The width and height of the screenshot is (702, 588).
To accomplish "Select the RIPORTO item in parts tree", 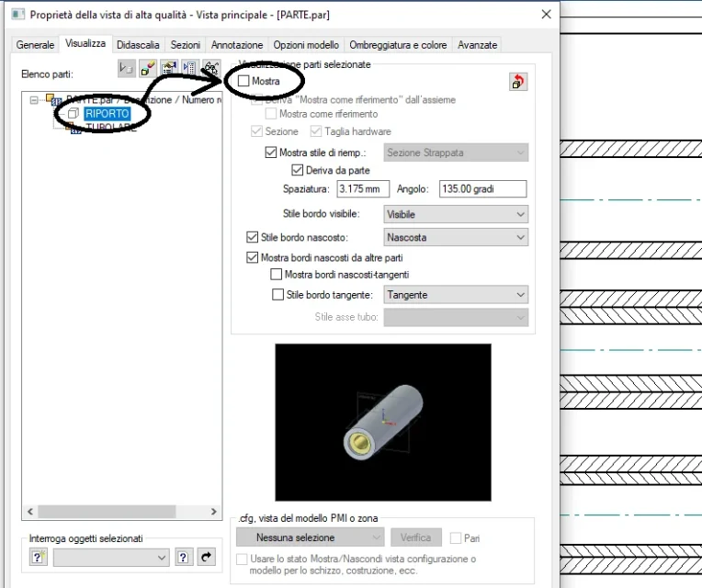I will [x=108, y=114].
